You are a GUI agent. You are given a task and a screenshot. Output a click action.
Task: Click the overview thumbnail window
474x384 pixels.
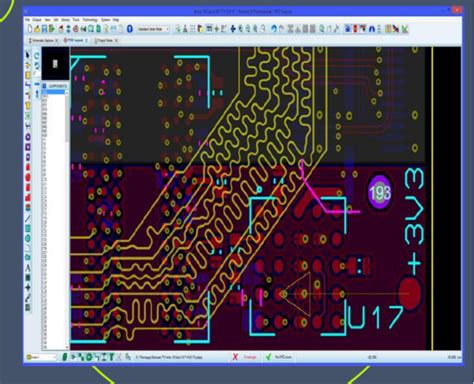coord(55,64)
